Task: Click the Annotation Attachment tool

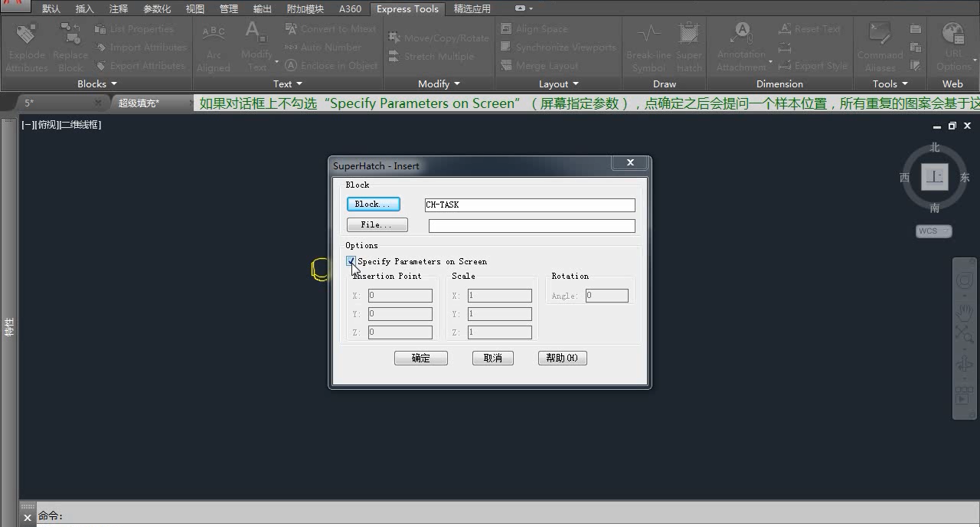Action: (x=741, y=47)
